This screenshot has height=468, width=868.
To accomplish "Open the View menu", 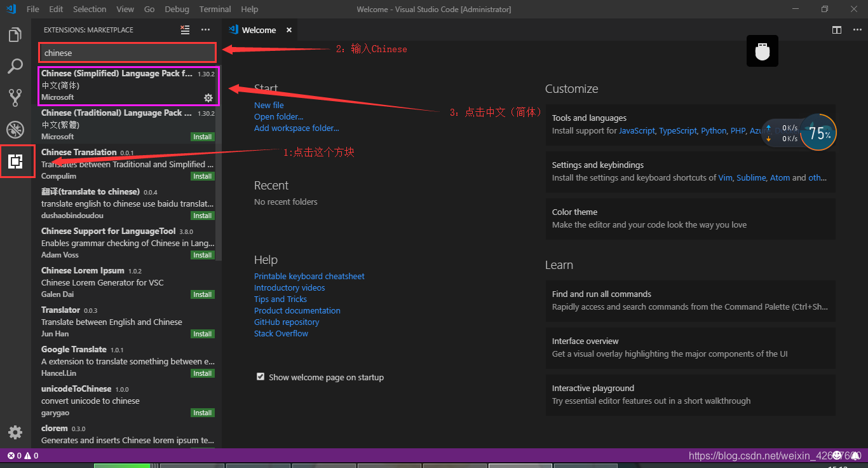I will [x=125, y=9].
